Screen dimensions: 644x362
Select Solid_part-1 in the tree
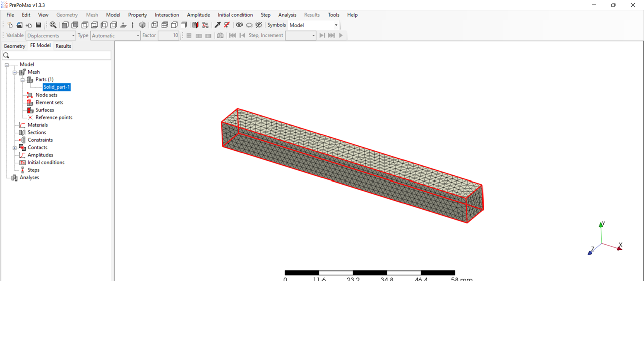(x=57, y=87)
